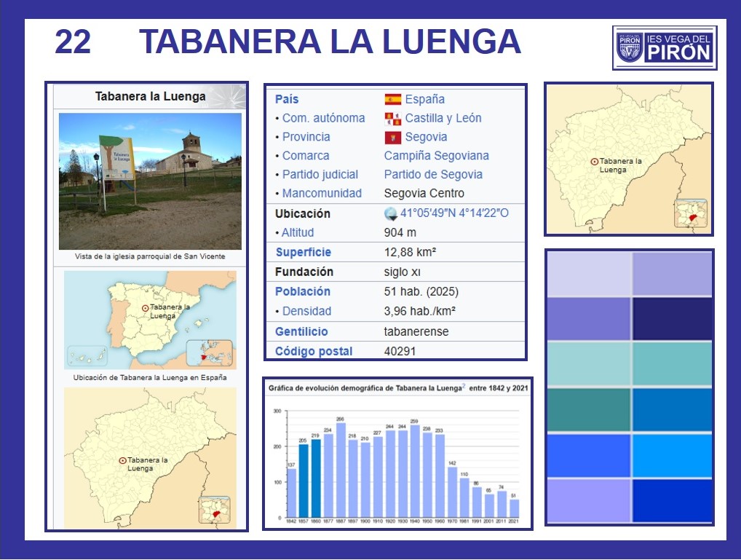The image size is (741, 560).
Task: Click the globe icon beside the coordinates
Action: point(391,214)
